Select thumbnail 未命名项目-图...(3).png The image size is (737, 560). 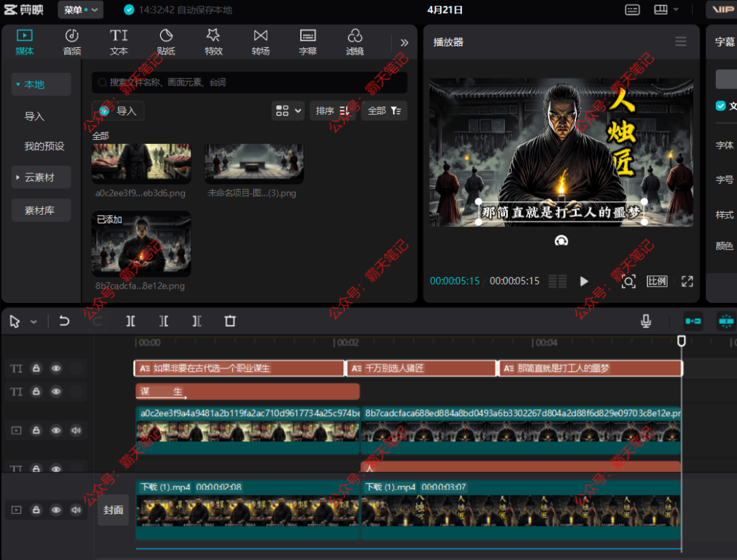pos(254,164)
